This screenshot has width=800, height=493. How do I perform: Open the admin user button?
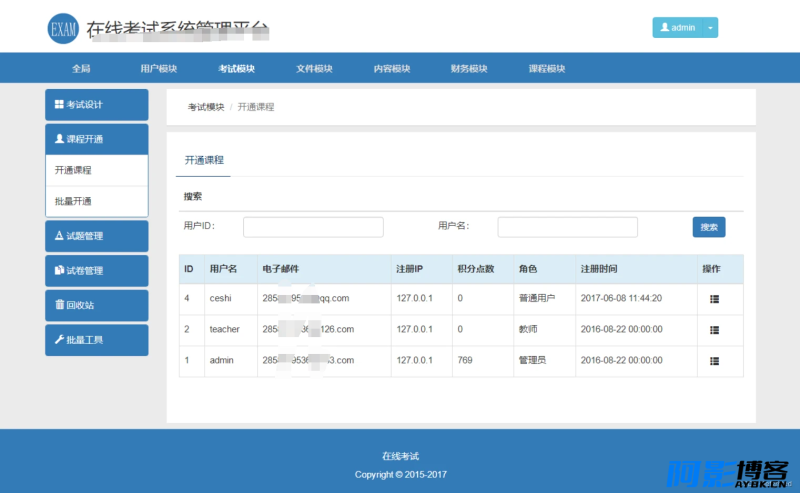[678, 28]
